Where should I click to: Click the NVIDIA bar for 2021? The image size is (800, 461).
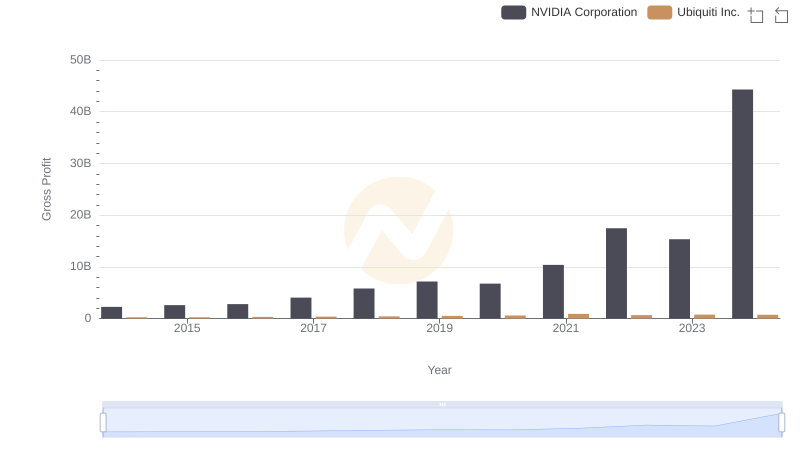tap(553, 291)
